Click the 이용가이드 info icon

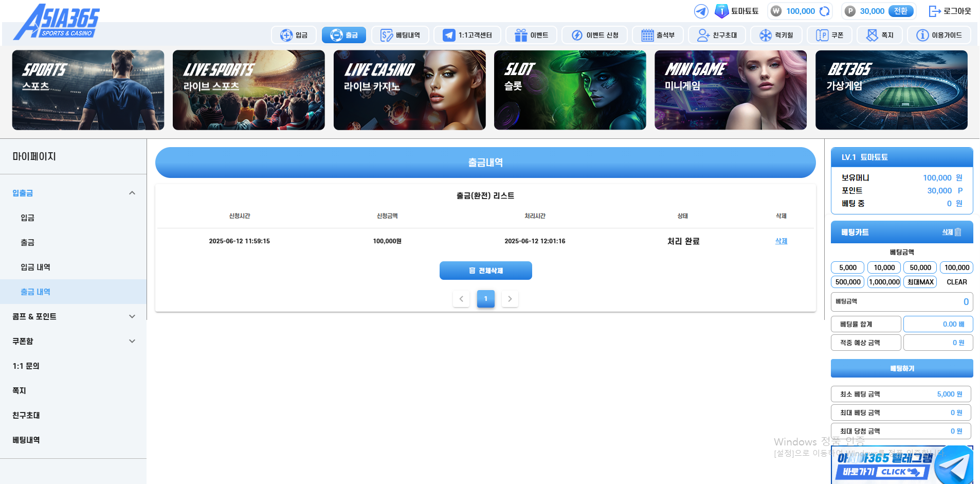(922, 35)
